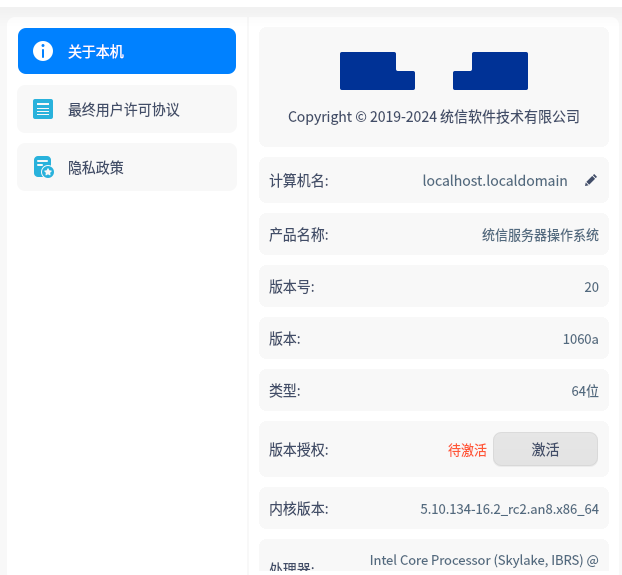
Task: Click the red 待激活 status text
Action: pyautogui.click(x=467, y=450)
